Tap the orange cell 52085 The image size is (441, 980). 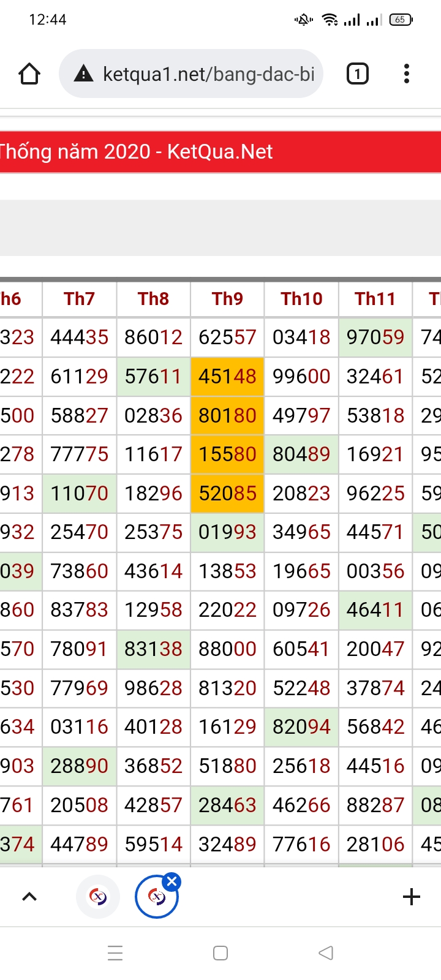coord(227,493)
